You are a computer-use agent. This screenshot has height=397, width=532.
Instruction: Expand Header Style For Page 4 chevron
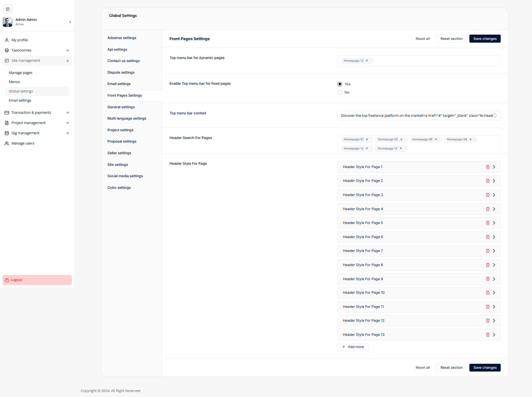494,209
